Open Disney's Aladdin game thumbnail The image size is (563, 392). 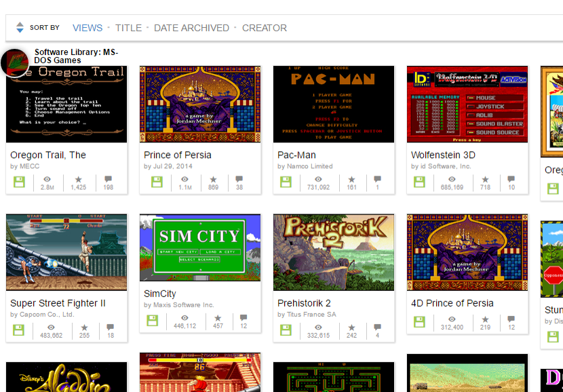tap(66, 377)
